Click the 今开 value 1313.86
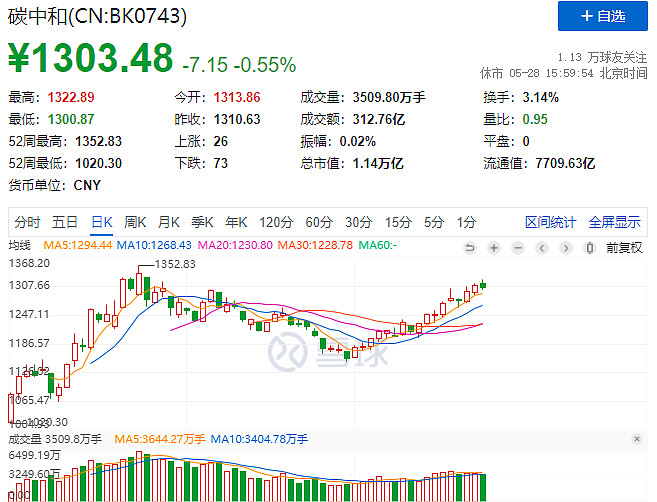This screenshot has width=657, height=502. coord(237,97)
